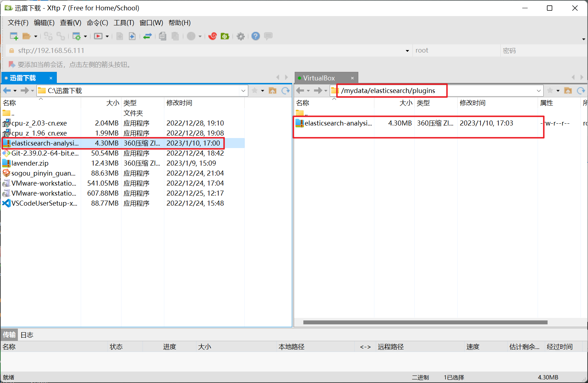
Task: Click the Disconnect link icon
Action: click(x=61, y=36)
